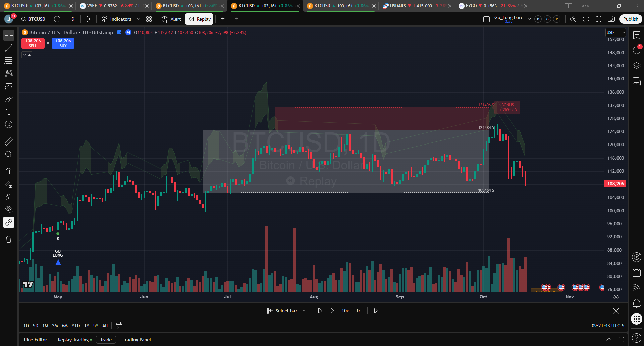Click the trash remove objects icon

(9, 239)
